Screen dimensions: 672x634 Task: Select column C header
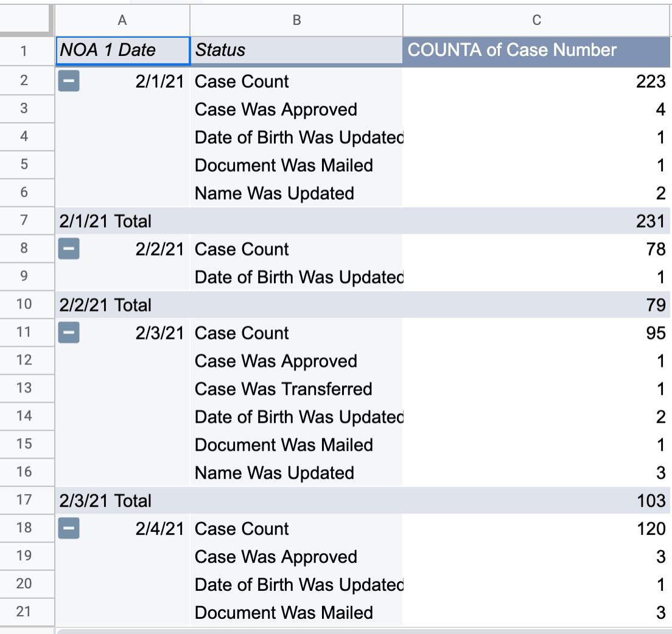(537, 20)
